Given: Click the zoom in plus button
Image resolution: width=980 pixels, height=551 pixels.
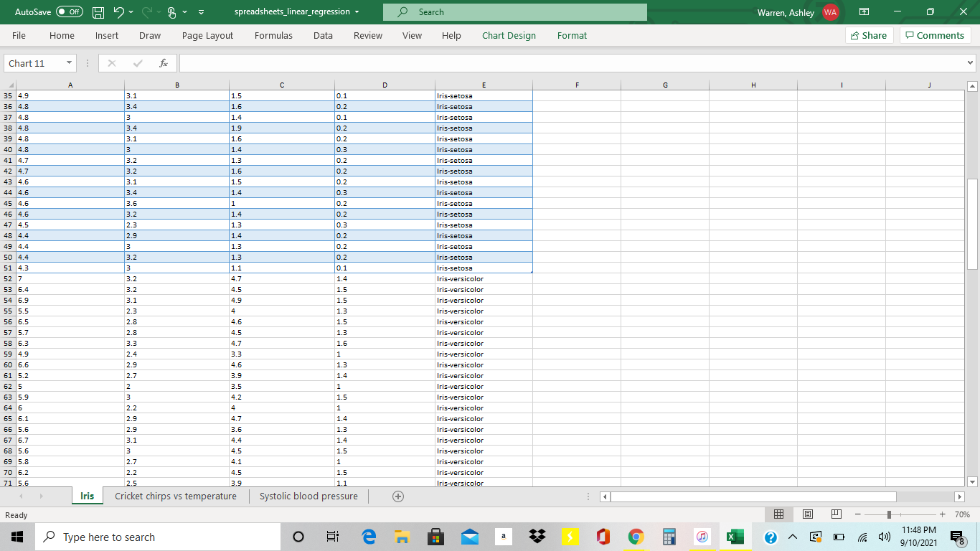Looking at the screenshot, I should coord(942,514).
